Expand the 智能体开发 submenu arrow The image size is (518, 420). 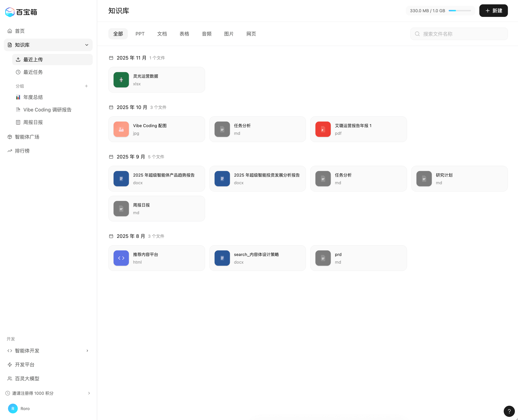tap(87, 351)
